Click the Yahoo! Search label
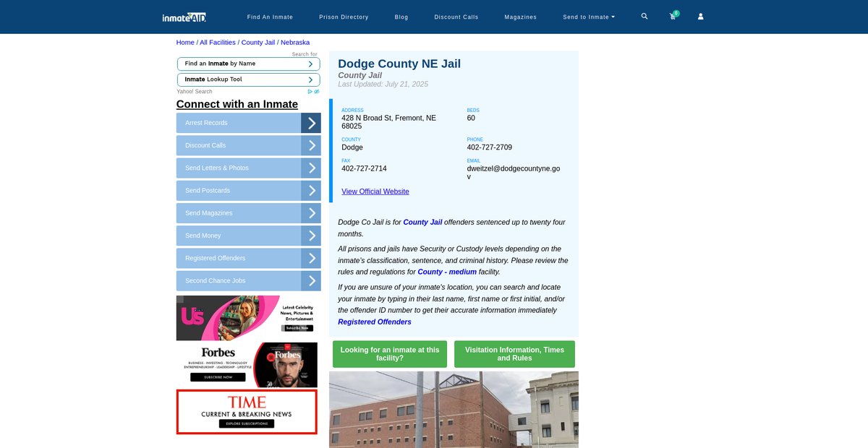 point(195,92)
